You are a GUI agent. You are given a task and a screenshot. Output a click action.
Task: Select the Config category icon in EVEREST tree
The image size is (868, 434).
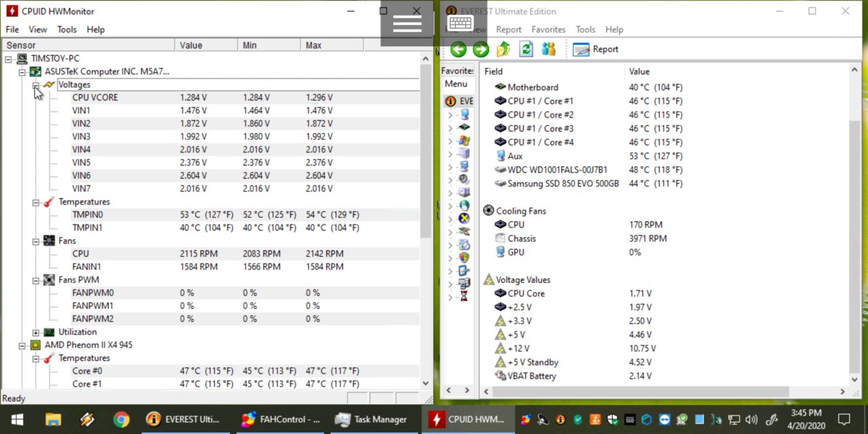tap(464, 271)
